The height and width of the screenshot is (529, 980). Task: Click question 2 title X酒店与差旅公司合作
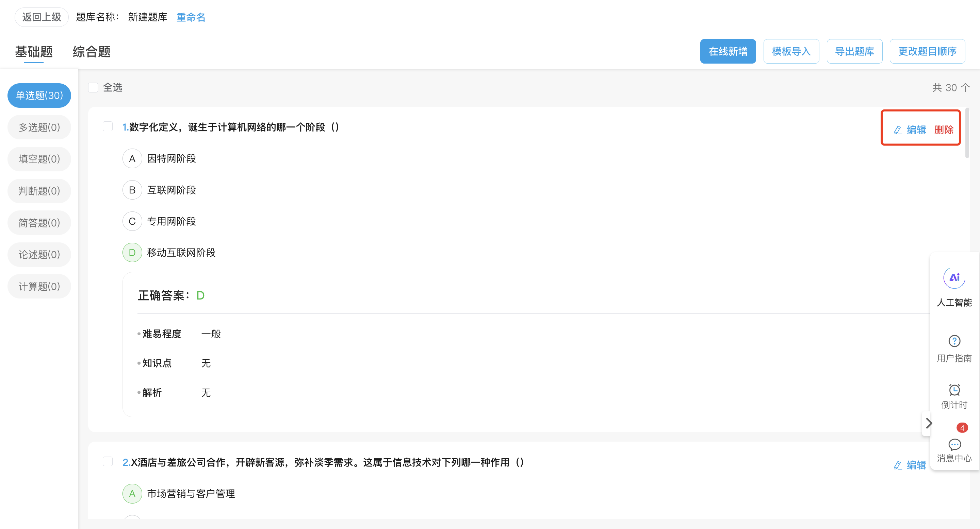[323, 462]
